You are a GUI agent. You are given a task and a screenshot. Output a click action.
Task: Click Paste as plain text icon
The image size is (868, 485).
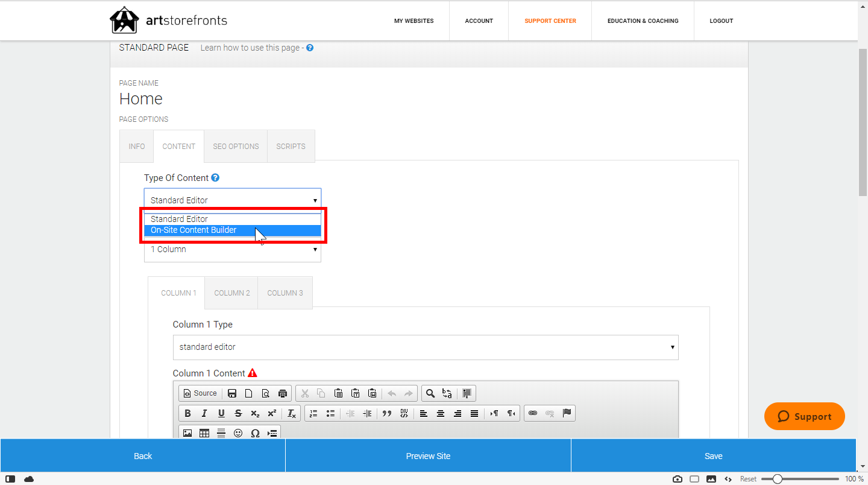point(356,393)
